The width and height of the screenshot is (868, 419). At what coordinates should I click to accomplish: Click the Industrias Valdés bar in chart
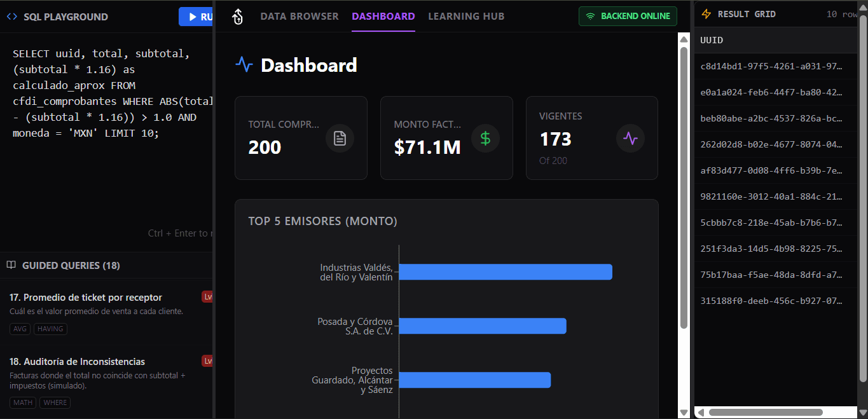click(x=505, y=272)
